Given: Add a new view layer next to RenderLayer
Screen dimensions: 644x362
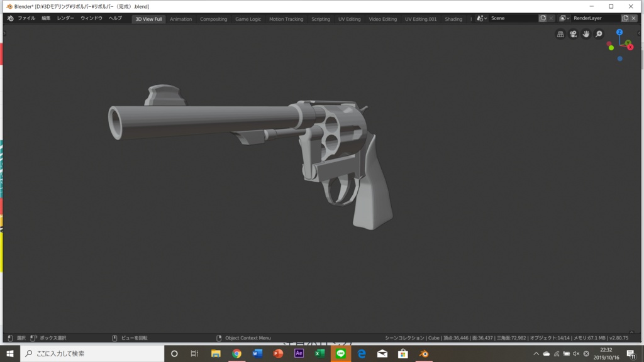Looking at the screenshot, I should 625,18.
